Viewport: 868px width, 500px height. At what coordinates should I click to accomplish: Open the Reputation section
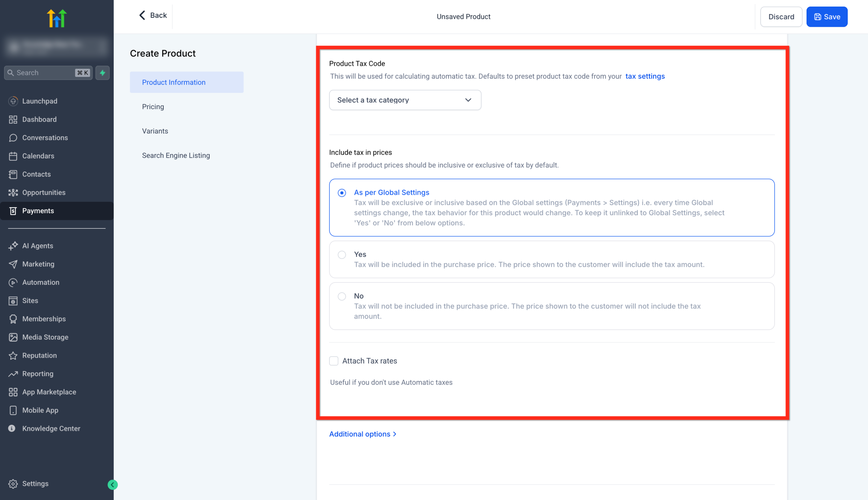point(39,356)
